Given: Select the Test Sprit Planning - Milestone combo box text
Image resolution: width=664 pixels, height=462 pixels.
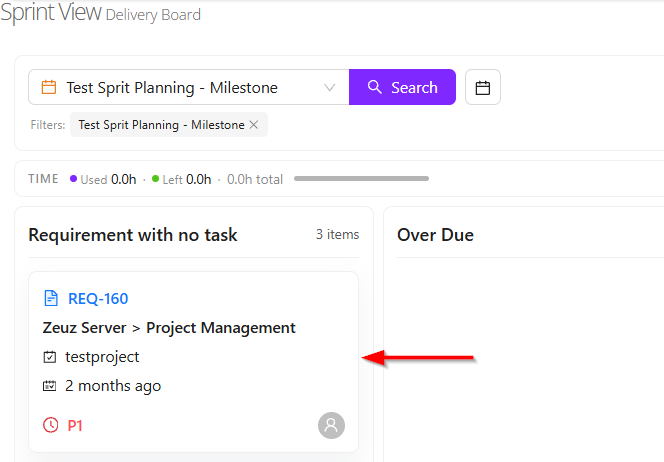Looking at the screenshot, I should tap(172, 87).
